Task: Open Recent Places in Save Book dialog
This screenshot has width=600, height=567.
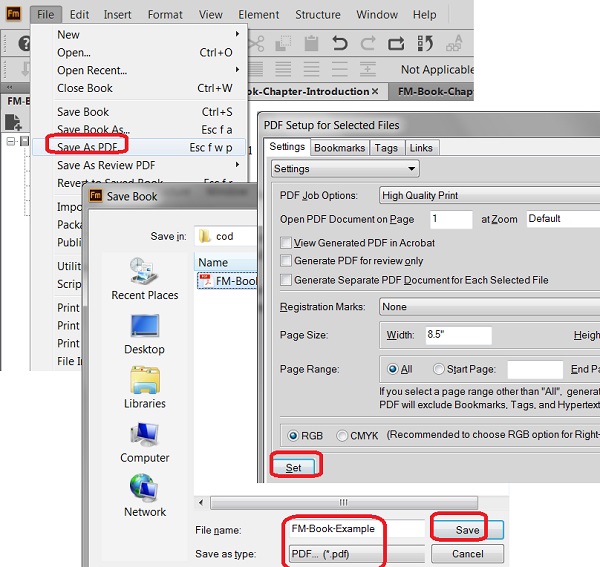Action: tap(145, 279)
